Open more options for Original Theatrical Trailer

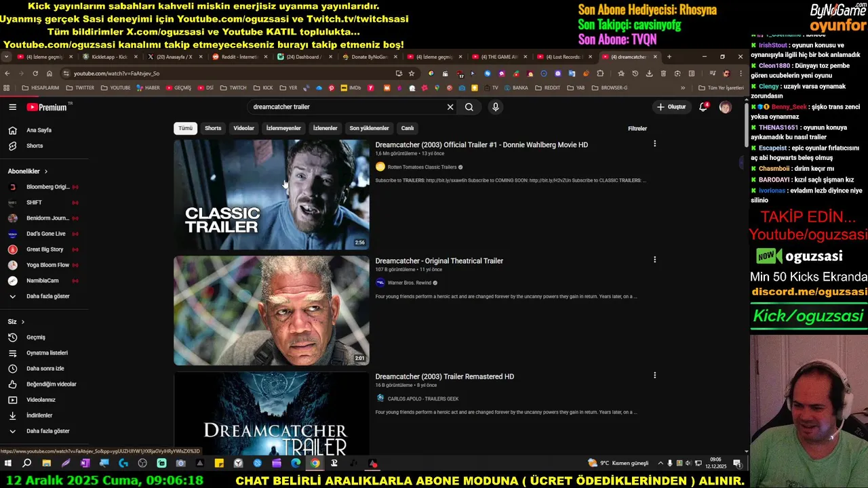tap(654, 260)
